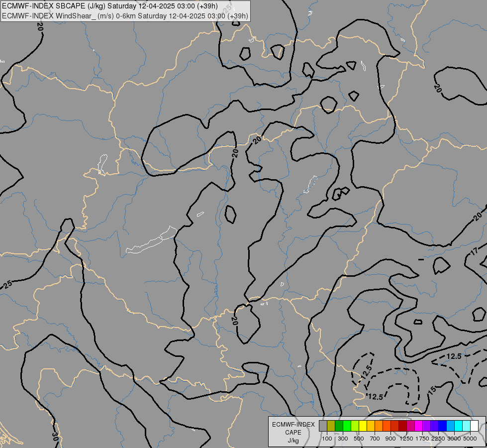
Task: Click the CAPE word in the legend
Action: pyautogui.click(x=293, y=433)
